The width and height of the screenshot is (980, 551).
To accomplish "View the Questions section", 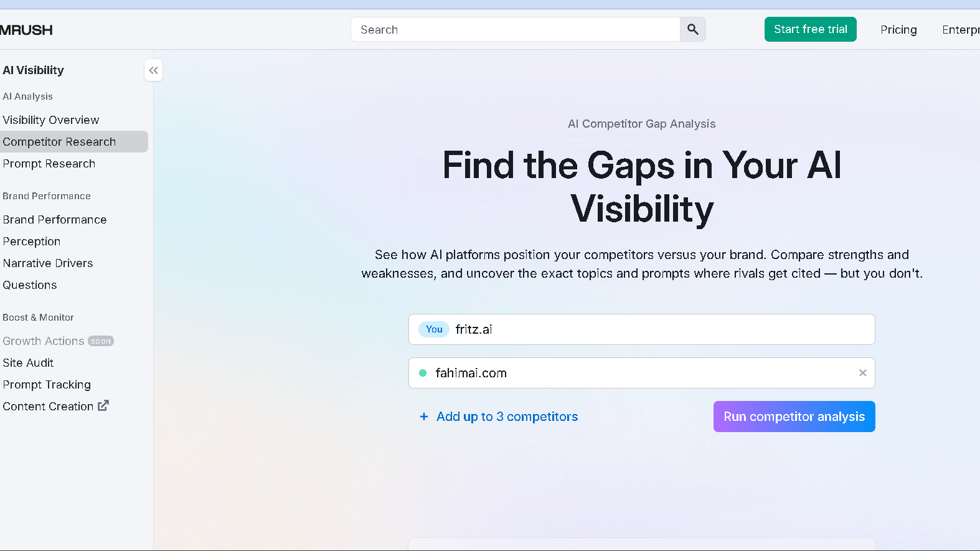I will [x=29, y=285].
